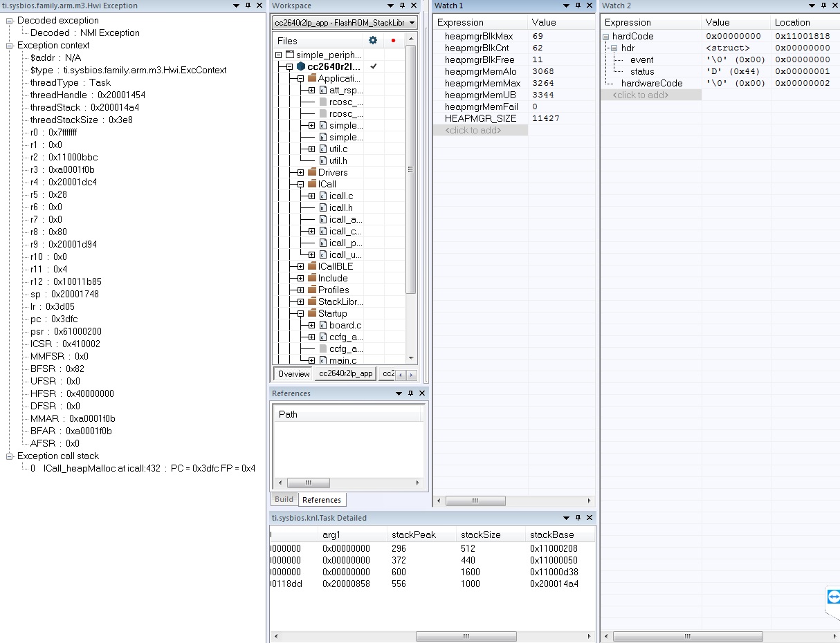
Task: Collapse the ICall folder
Action: 300,185
